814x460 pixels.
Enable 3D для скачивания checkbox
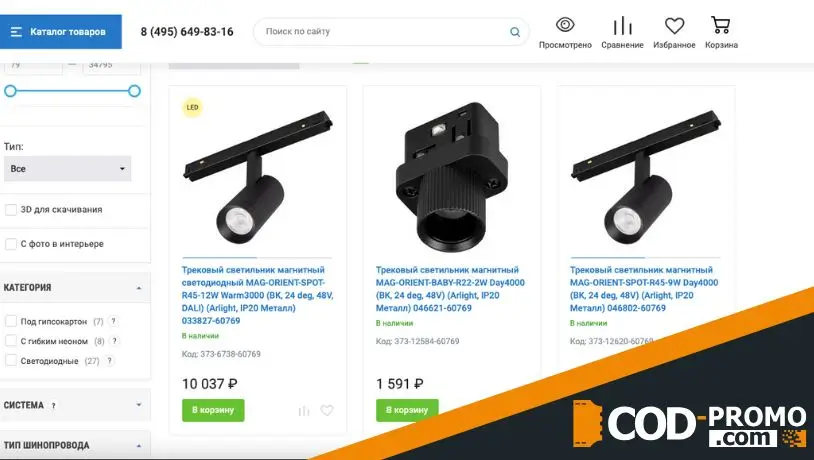pyautogui.click(x=11, y=210)
